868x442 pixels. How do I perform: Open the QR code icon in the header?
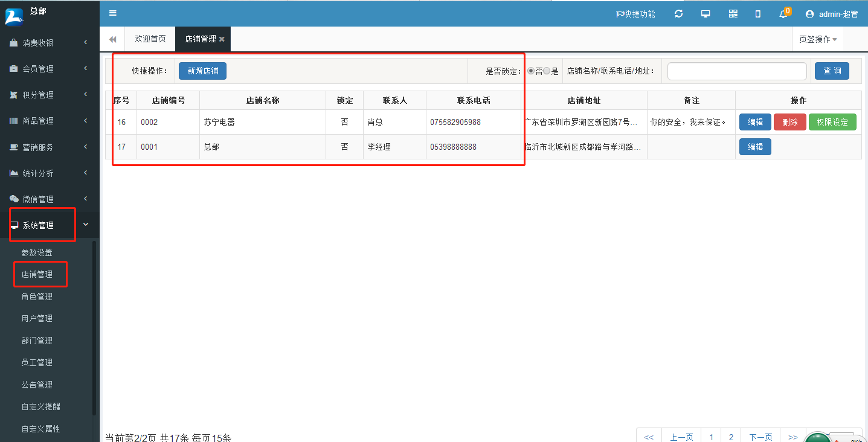click(732, 13)
